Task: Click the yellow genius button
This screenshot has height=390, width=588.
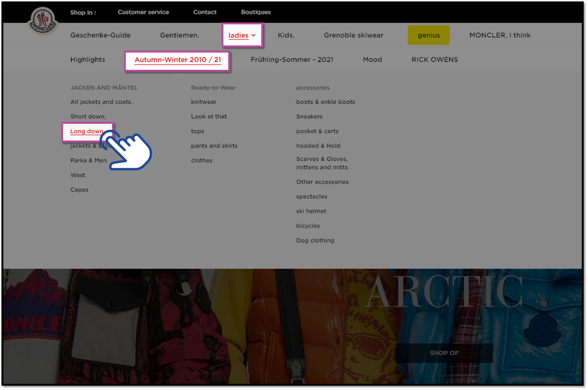Action: coord(429,35)
